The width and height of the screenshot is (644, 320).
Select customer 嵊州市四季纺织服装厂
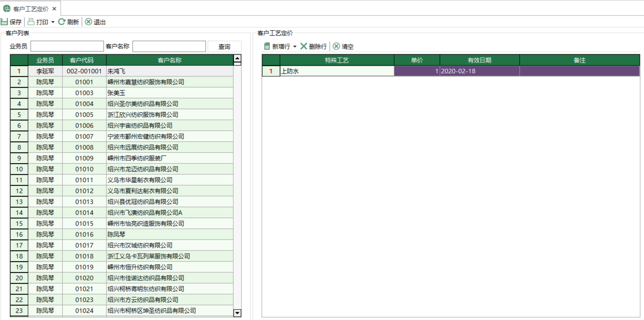(x=170, y=158)
